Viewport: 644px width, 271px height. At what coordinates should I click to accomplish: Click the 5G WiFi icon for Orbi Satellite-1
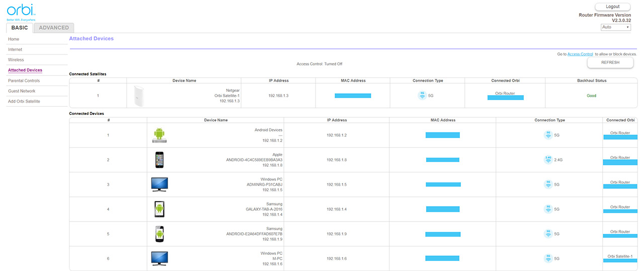pos(422,95)
